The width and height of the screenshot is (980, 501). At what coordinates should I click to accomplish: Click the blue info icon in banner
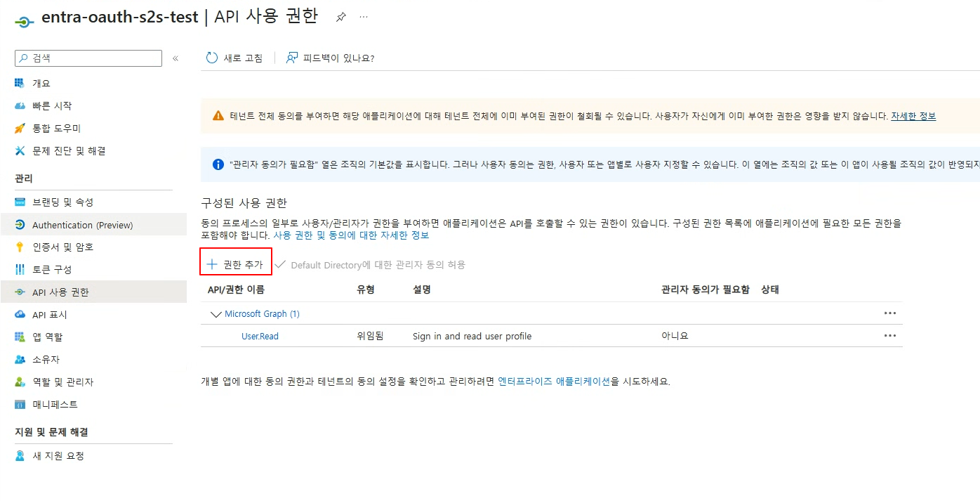tap(218, 164)
